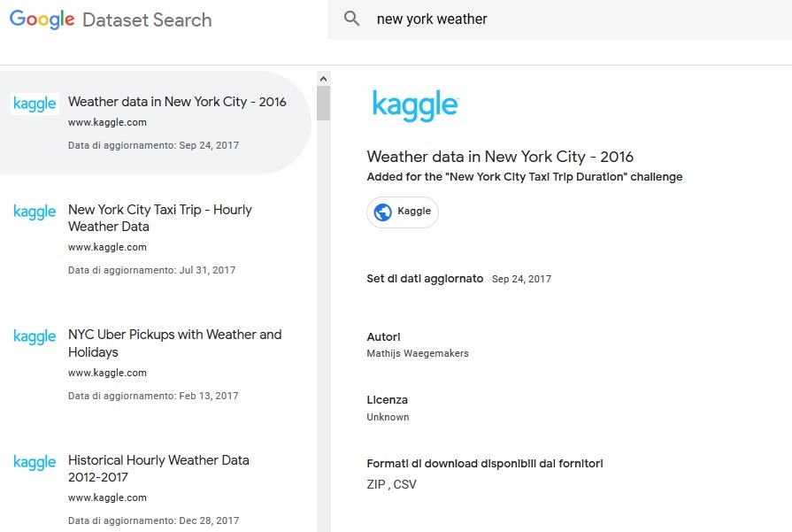
Task: Click the large Kaggle logo in details panel
Action: [x=415, y=105]
